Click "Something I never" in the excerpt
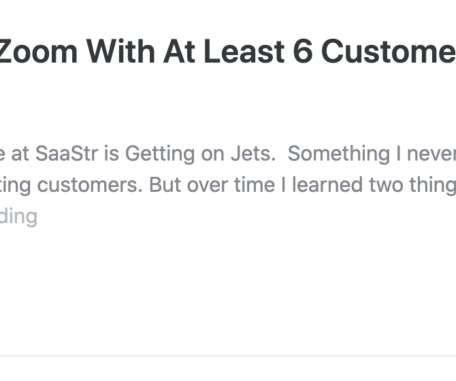 point(372,154)
